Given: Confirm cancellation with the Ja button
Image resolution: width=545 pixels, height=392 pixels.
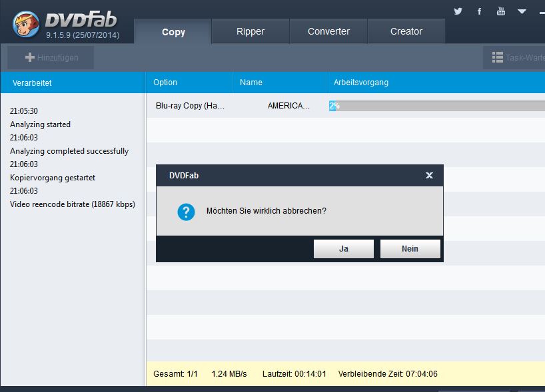Looking at the screenshot, I should [343, 249].
